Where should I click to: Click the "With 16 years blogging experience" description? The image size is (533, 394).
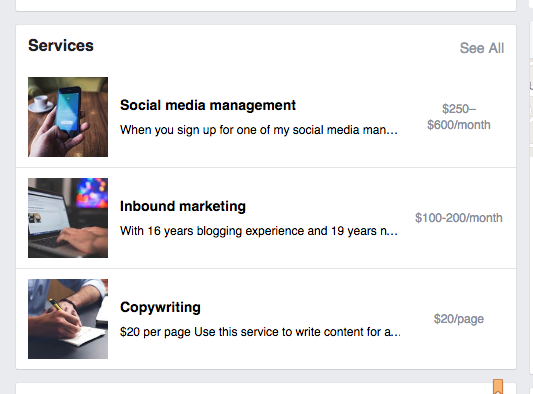point(259,231)
